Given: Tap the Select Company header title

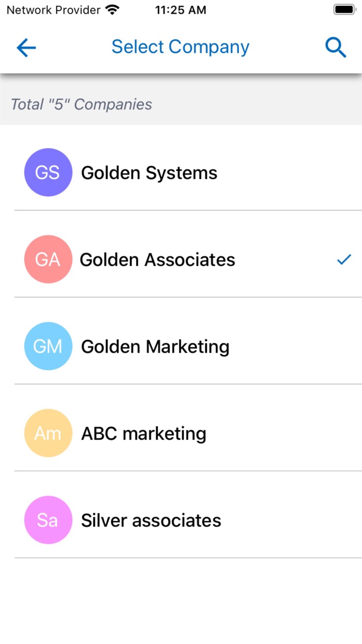Looking at the screenshot, I should 180,47.
